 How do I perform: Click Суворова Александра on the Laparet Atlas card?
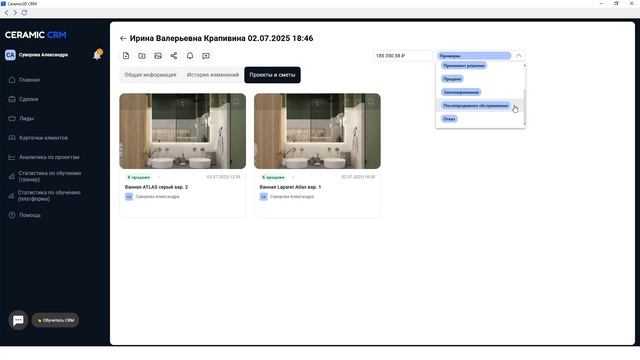click(x=292, y=197)
